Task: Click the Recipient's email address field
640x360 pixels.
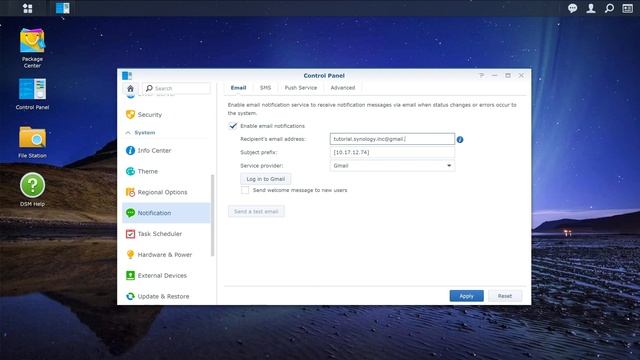Action: (392, 139)
